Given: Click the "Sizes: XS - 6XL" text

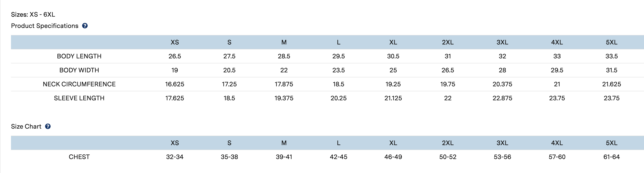Looking at the screenshot, I should 33,15.
